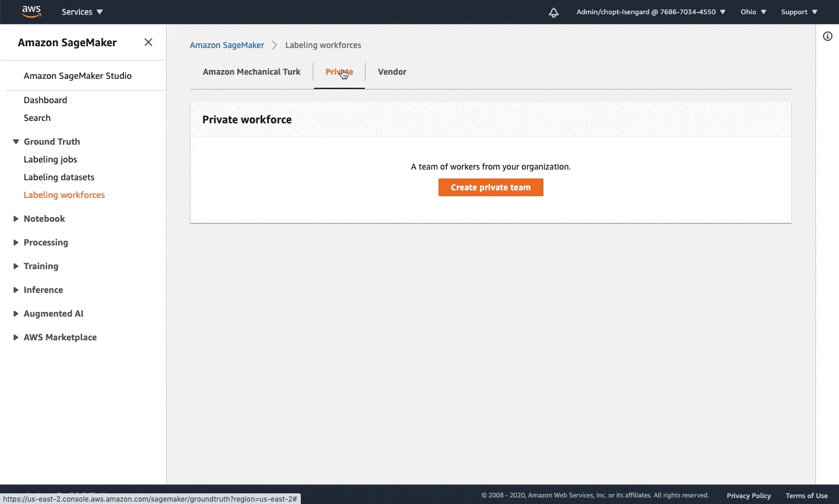This screenshot has height=504, width=839.
Task: Open Amazon SageMaker Studio
Action: click(78, 76)
